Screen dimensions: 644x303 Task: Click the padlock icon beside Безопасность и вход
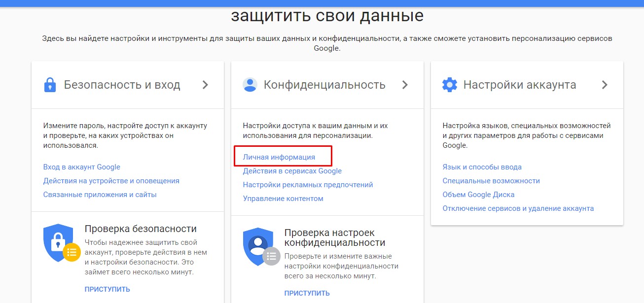tap(50, 85)
